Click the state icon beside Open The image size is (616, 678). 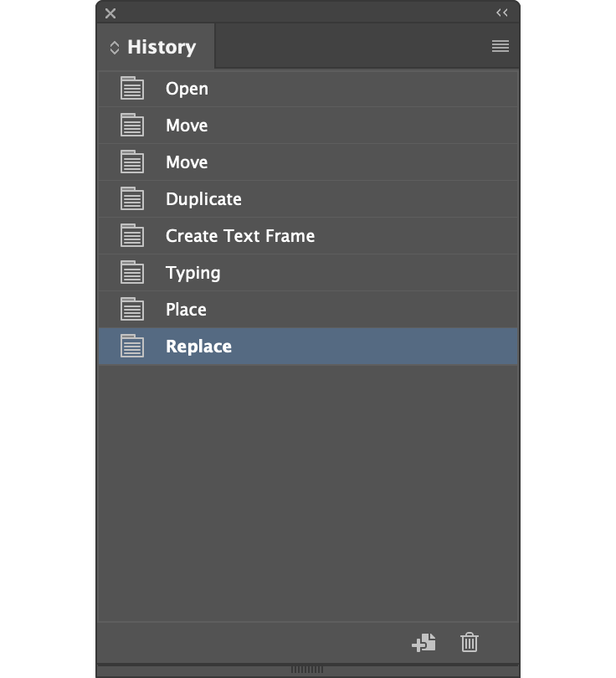tap(132, 88)
